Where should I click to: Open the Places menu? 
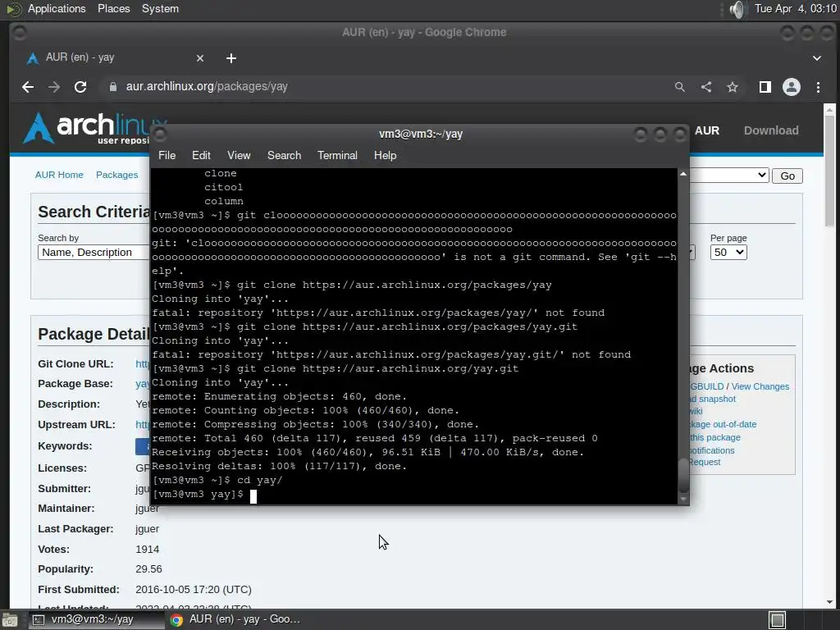pyautogui.click(x=113, y=8)
